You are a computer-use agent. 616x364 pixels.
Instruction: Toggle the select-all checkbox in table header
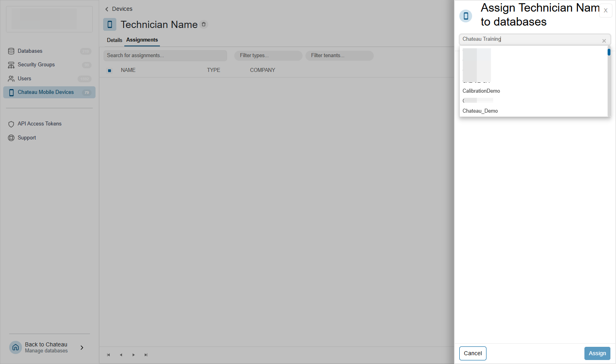coord(110,70)
